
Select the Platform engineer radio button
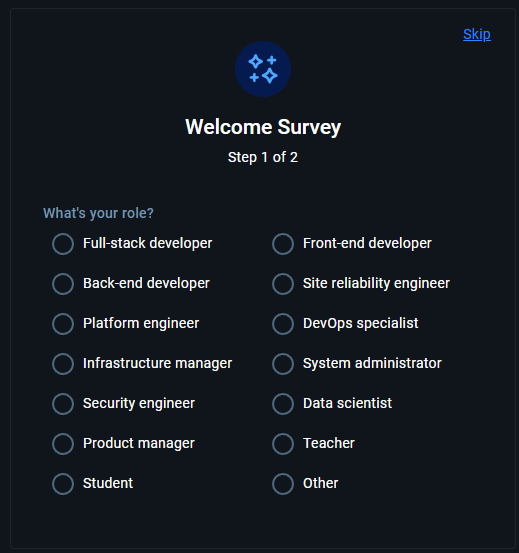click(63, 324)
